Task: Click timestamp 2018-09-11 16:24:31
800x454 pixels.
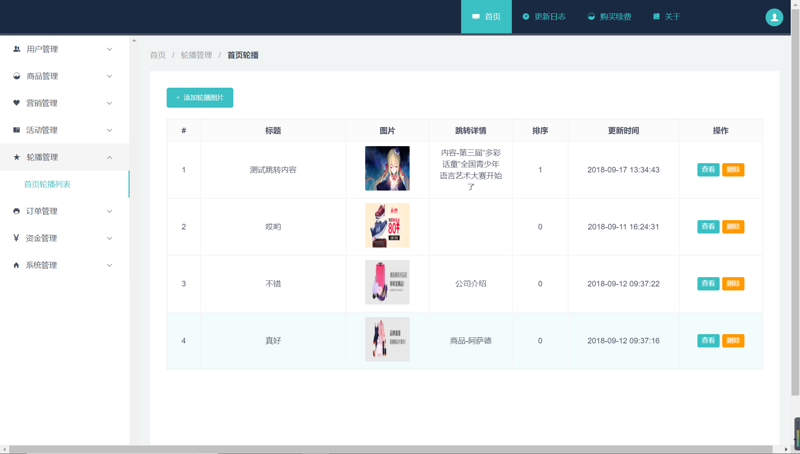Action: 623,226
